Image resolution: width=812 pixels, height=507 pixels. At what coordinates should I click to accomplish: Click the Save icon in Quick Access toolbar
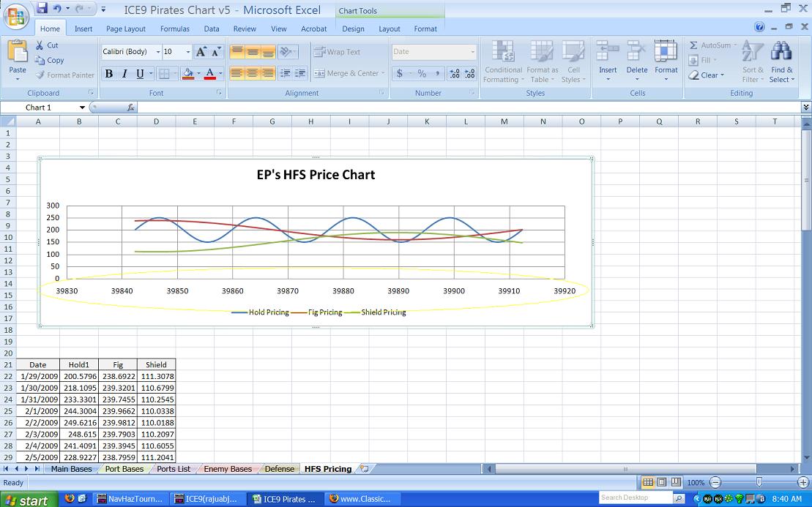[42, 9]
